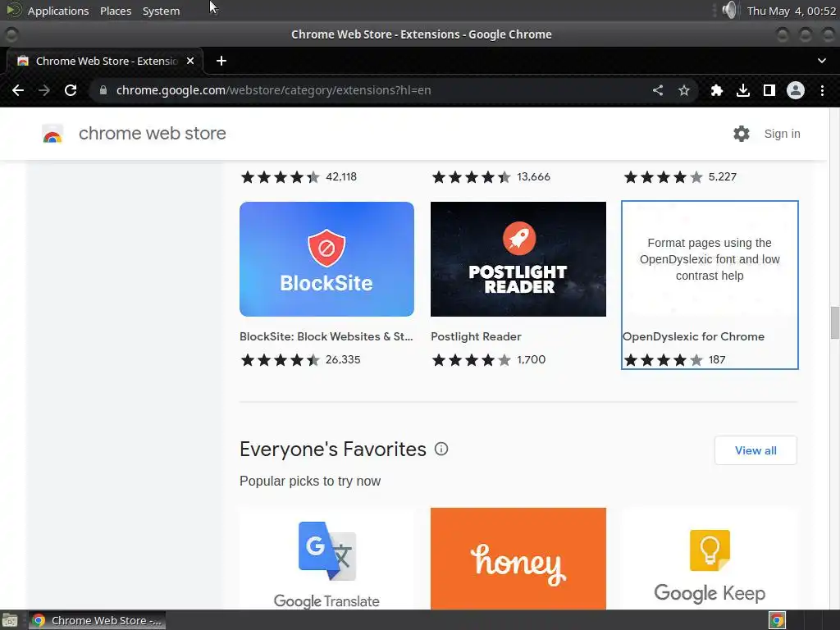Click the 5,227 star rating row
840x630 pixels.
pos(680,177)
